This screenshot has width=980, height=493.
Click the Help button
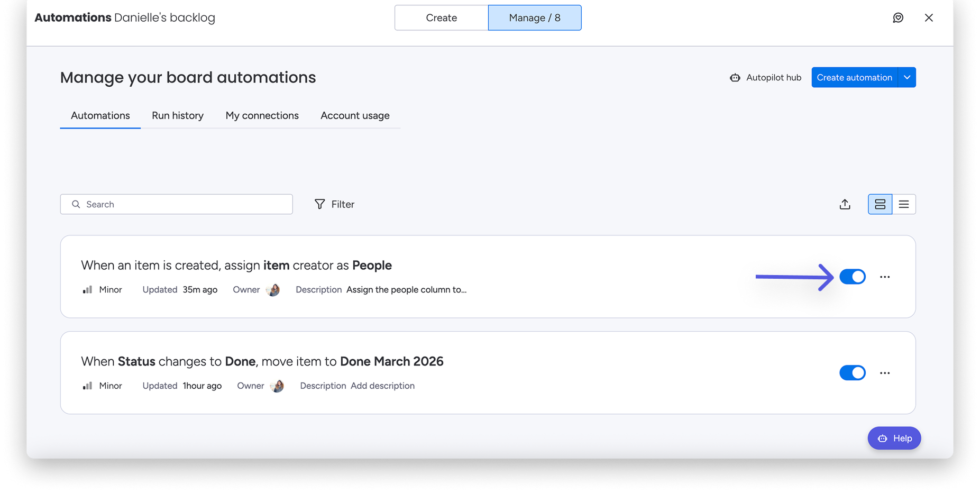(x=894, y=438)
